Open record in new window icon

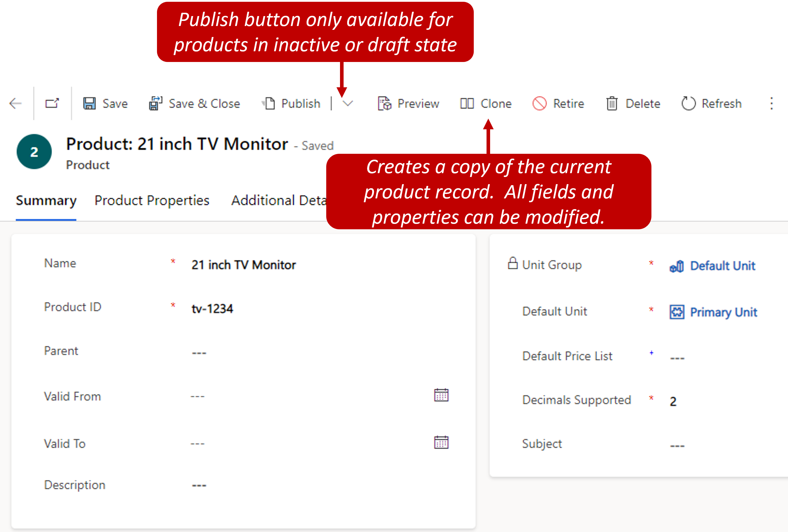(52, 103)
